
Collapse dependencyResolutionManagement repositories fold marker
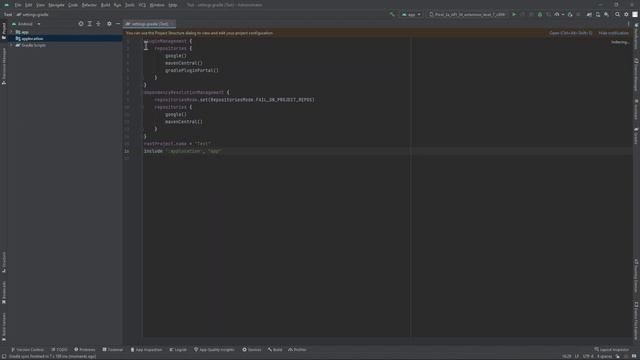pyautogui.click(x=142, y=107)
